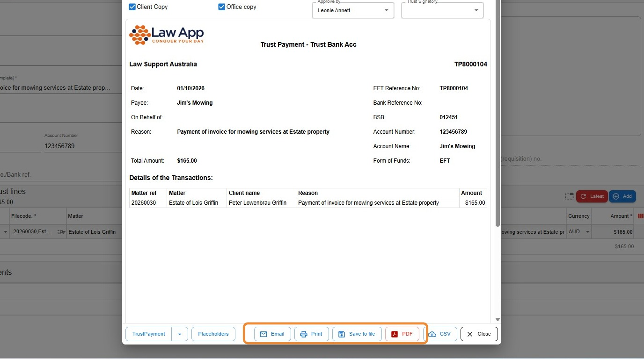Save the document to file
Screen dimensions: 644x359
[357, 334]
